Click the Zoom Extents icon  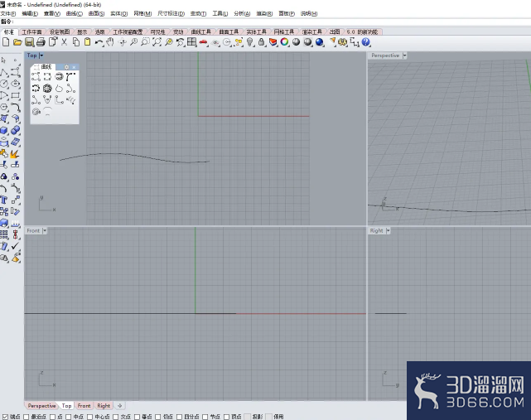tap(157, 42)
